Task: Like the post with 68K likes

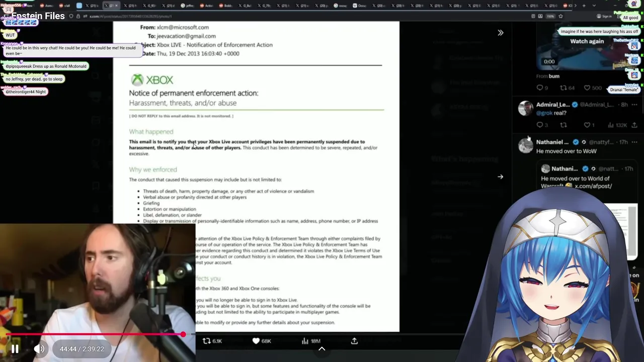Action: [x=261, y=341]
